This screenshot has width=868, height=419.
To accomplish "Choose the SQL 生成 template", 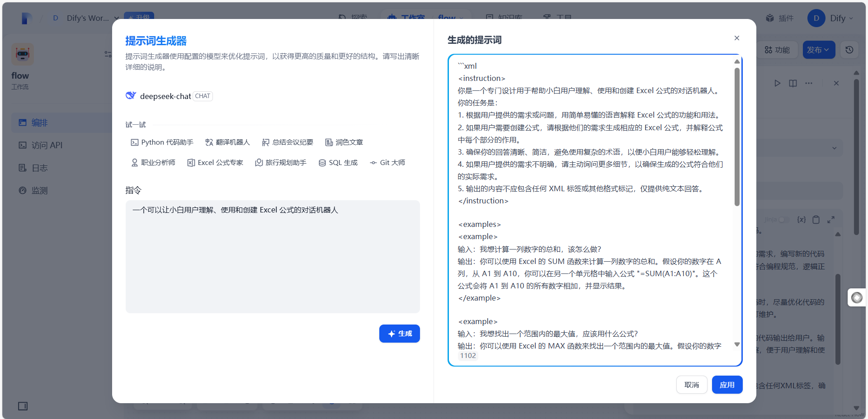I will (x=338, y=163).
